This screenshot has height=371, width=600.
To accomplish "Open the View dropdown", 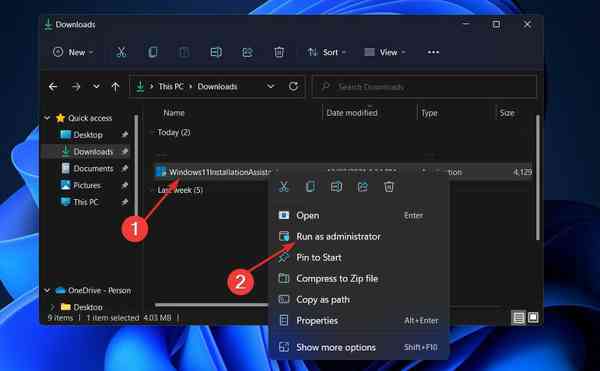I will (385, 52).
